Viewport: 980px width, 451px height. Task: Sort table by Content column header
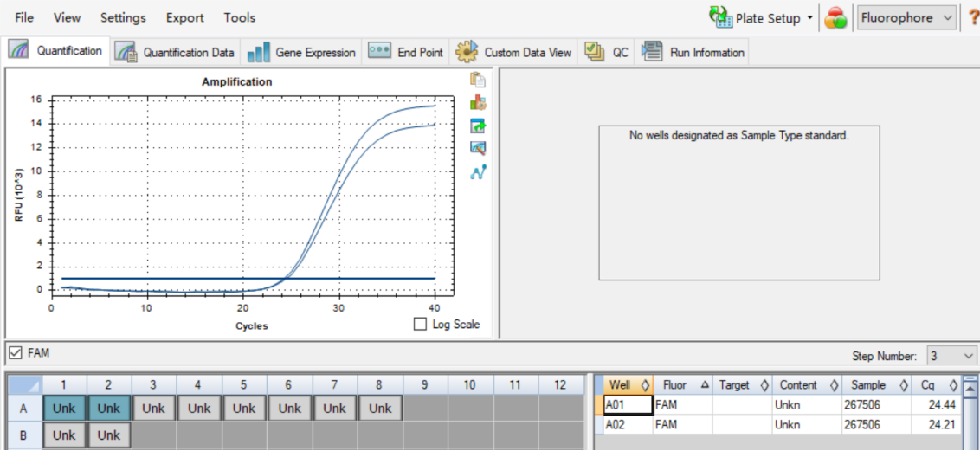[807, 385]
